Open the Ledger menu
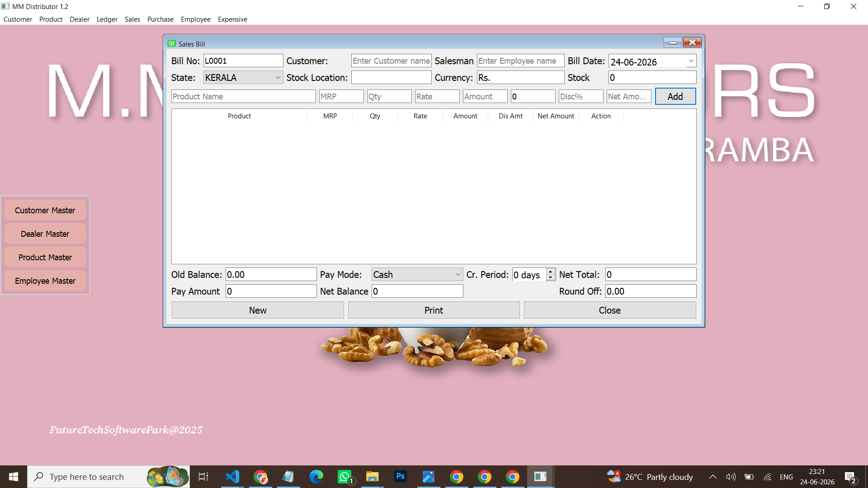 click(107, 19)
